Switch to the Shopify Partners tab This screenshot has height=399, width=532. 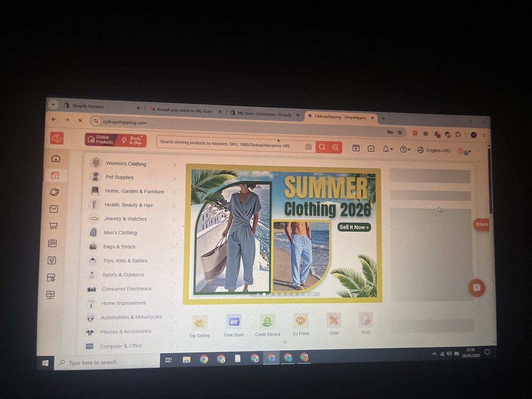click(x=102, y=107)
